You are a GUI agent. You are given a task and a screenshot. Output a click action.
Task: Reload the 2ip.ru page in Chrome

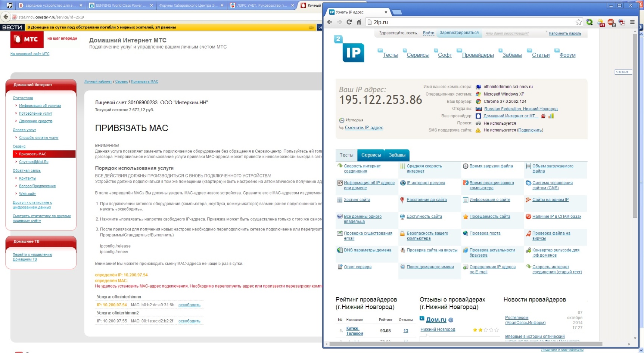click(x=349, y=22)
